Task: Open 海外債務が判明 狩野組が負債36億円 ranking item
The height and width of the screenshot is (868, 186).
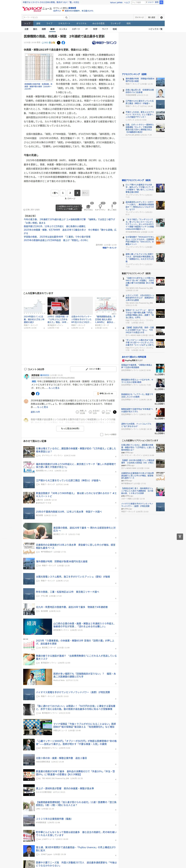Action: pyautogui.click(x=140, y=80)
